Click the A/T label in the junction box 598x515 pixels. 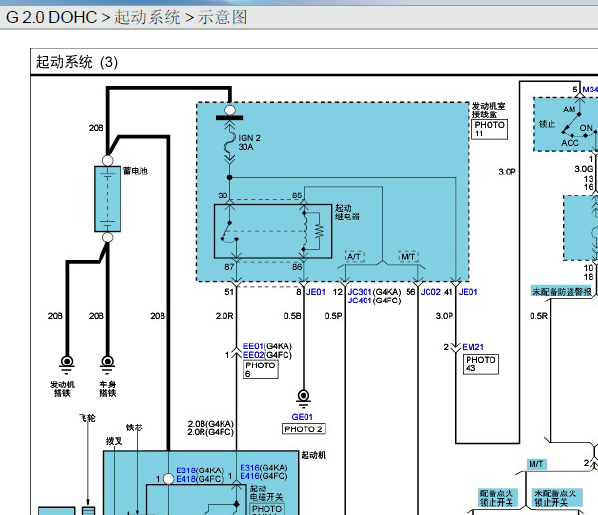tap(354, 256)
